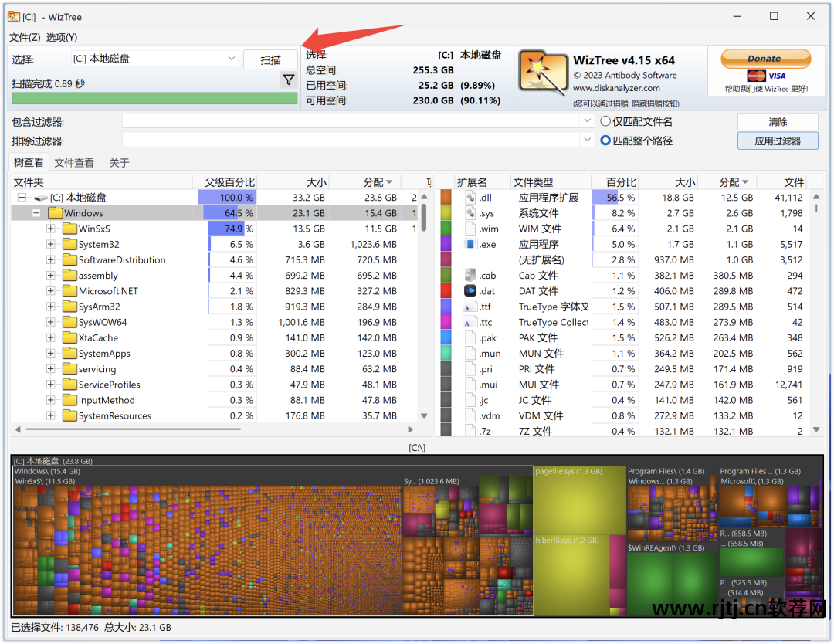The height and width of the screenshot is (644, 834).
Task: Click the System32 folder icon
Action: [69, 244]
